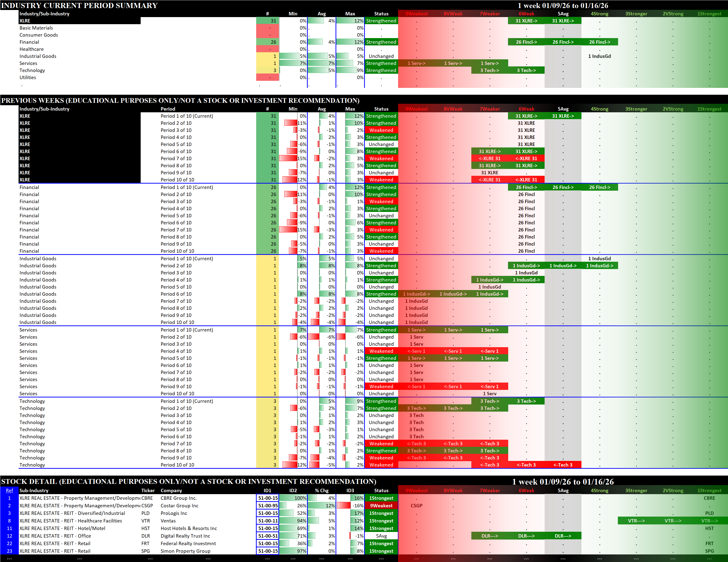Select the Healthcare industry row label
The height and width of the screenshot is (562, 728).
[31, 49]
